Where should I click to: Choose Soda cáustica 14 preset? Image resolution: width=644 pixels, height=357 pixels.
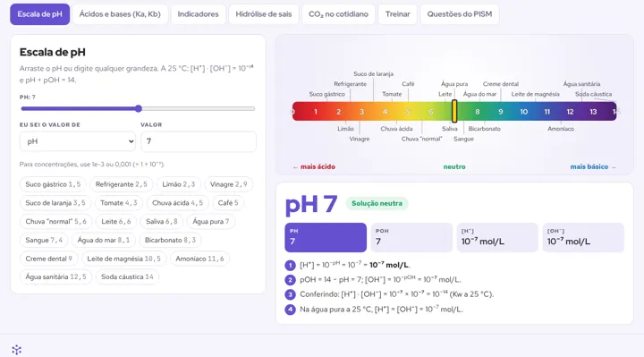pos(127,276)
